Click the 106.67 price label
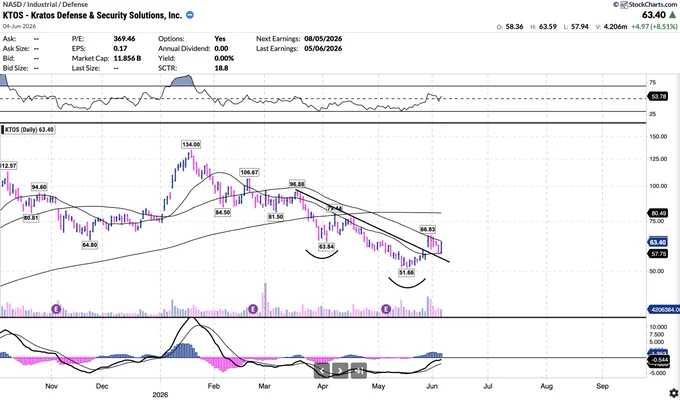 (x=249, y=172)
